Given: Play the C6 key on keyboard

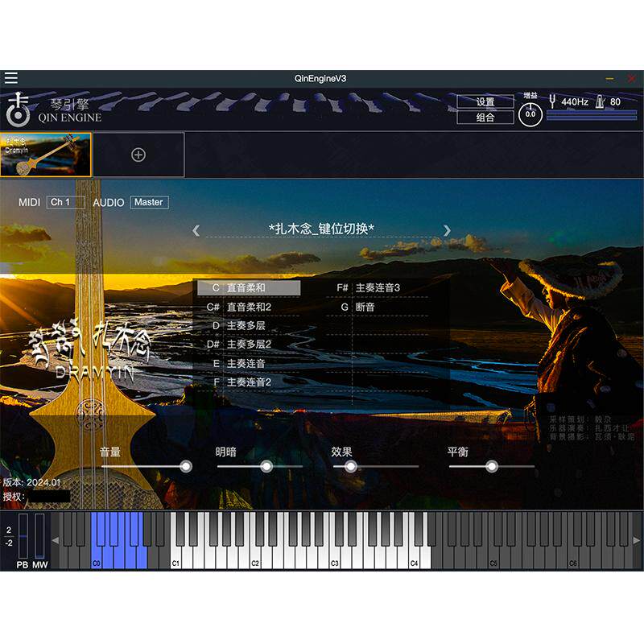Looking at the screenshot, I should [573, 559].
